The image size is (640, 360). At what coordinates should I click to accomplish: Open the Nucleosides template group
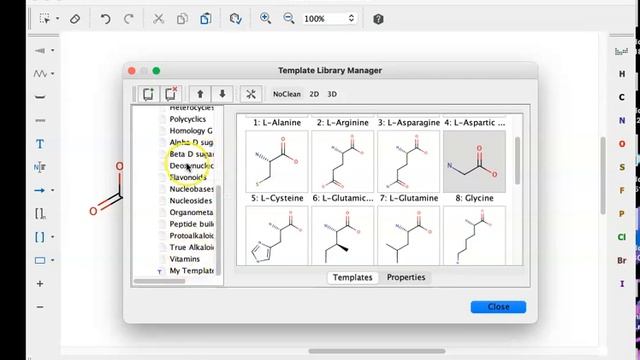(191, 201)
